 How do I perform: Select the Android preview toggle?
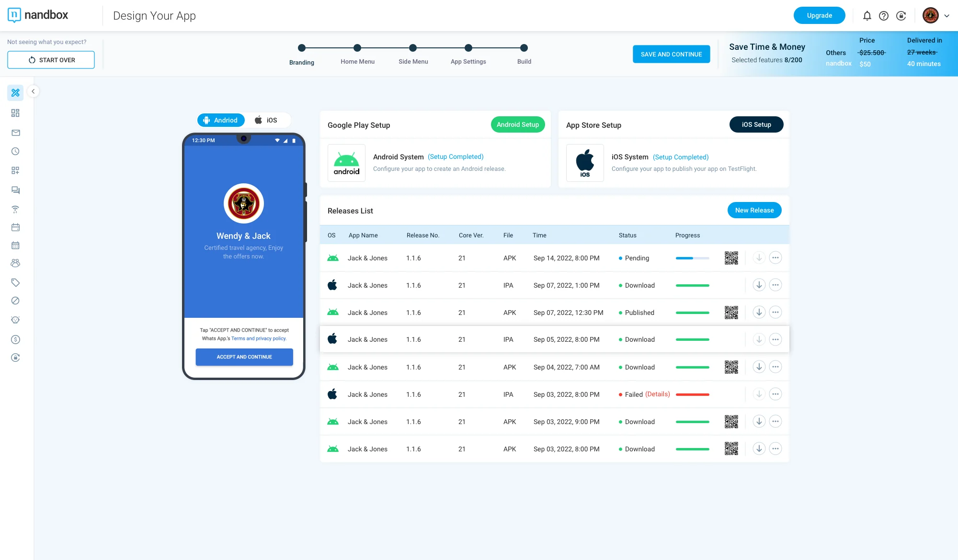pyautogui.click(x=221, y=120)
